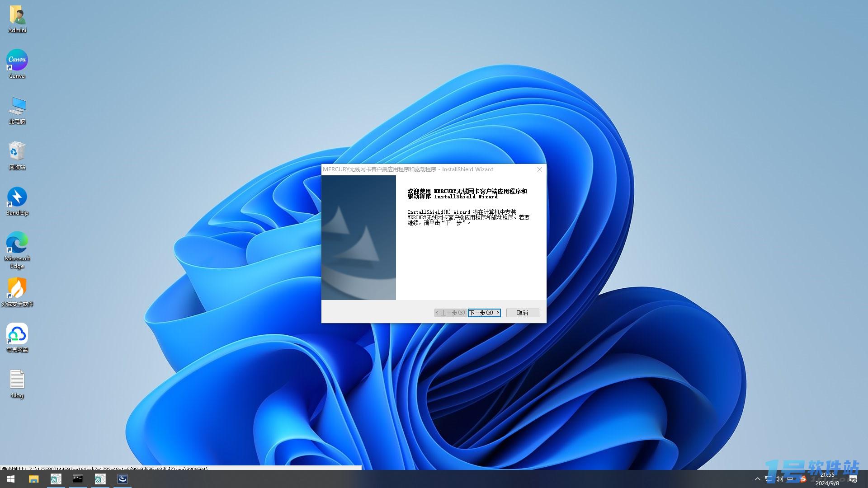868x488 pixels.
Task: Select the 火绒安全软件 desktop shortcut
Action: pyautogui.click(x=17, y=292)
